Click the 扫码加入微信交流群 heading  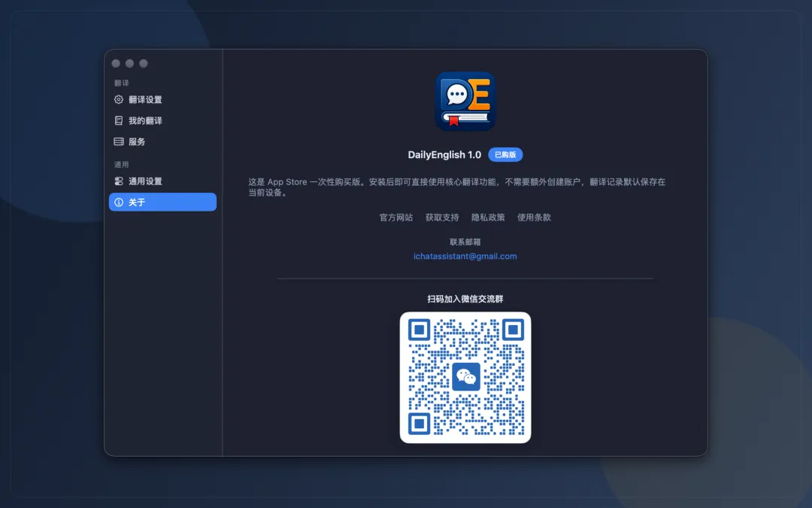click(465, 299)
